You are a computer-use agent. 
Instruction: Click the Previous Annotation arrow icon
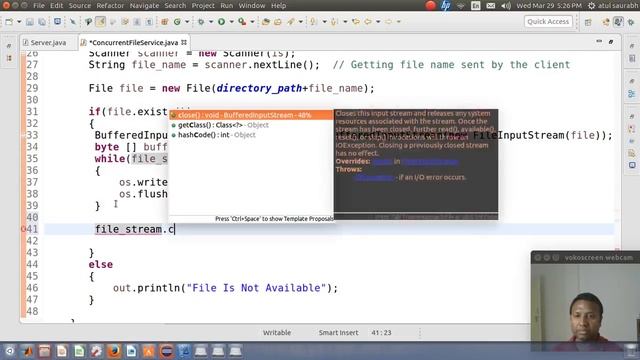coord(335,22)
